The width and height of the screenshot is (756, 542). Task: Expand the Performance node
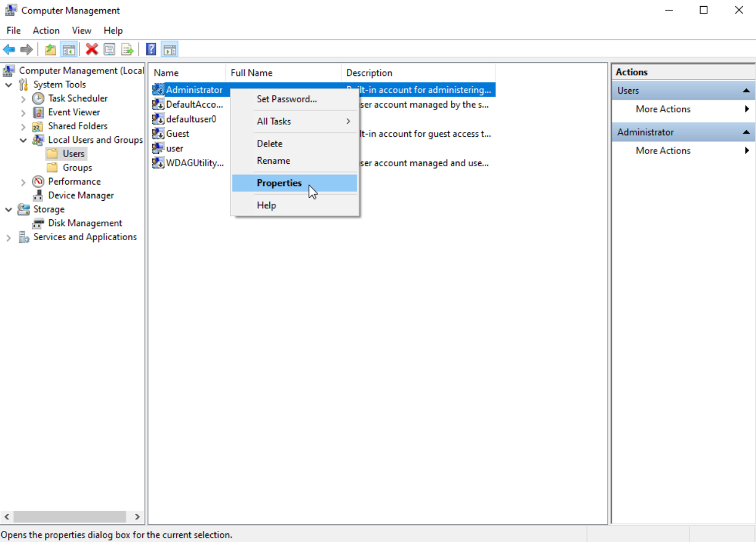click(23, 182)
